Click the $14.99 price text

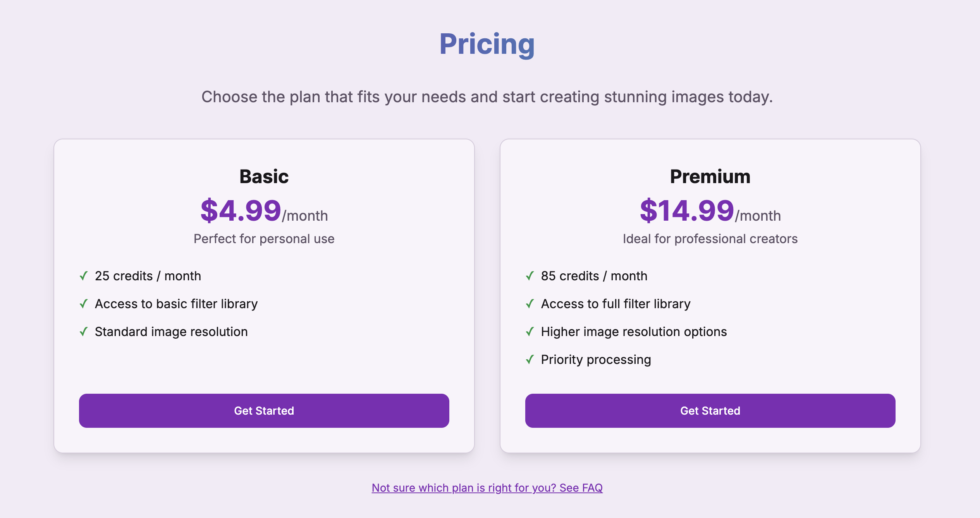(x=687, y=211)
